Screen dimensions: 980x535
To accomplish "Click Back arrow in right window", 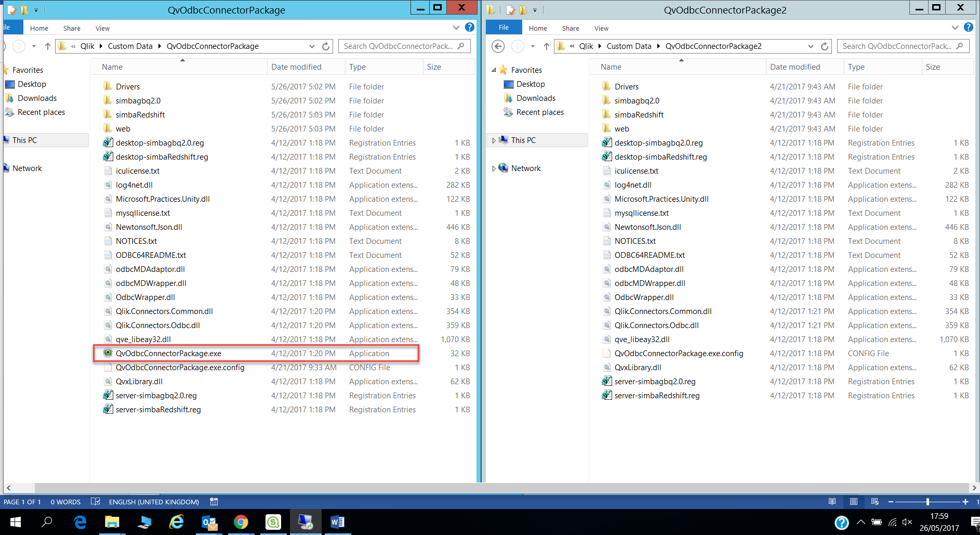I will 498,46.
